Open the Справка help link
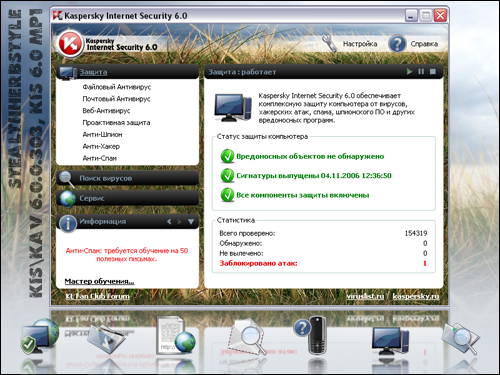This screenshot has width=500, height=375. click(x=424, y=44)
